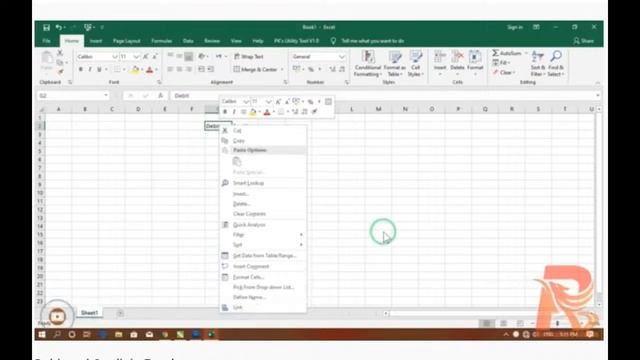Click the Windows Start button on taskbar

[x=42, y=335]
